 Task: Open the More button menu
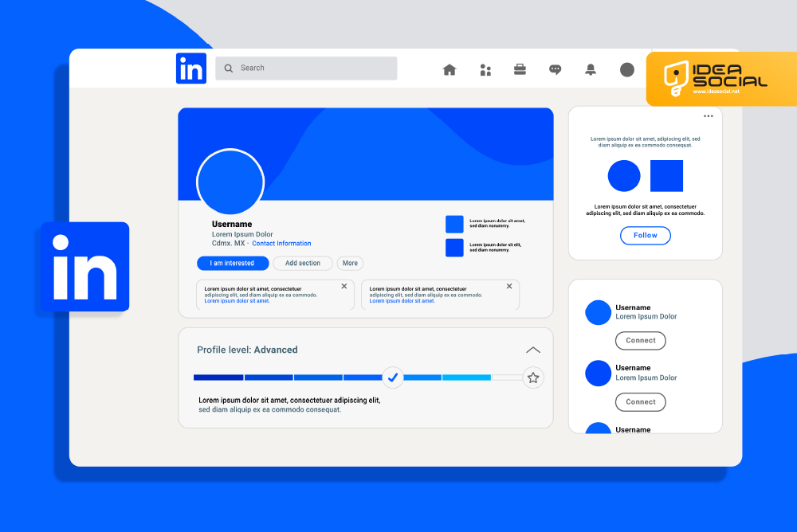(350, 263)
